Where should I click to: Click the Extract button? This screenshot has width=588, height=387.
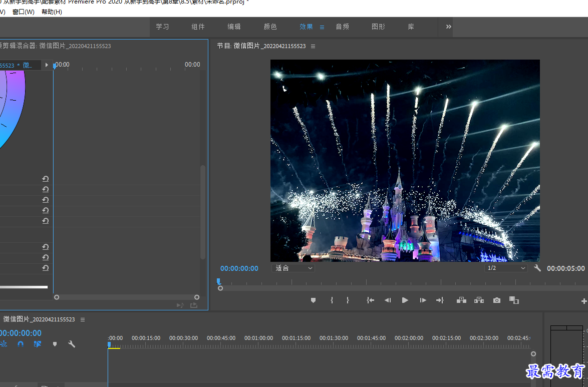pyautogui.click(x=479, y=300)
